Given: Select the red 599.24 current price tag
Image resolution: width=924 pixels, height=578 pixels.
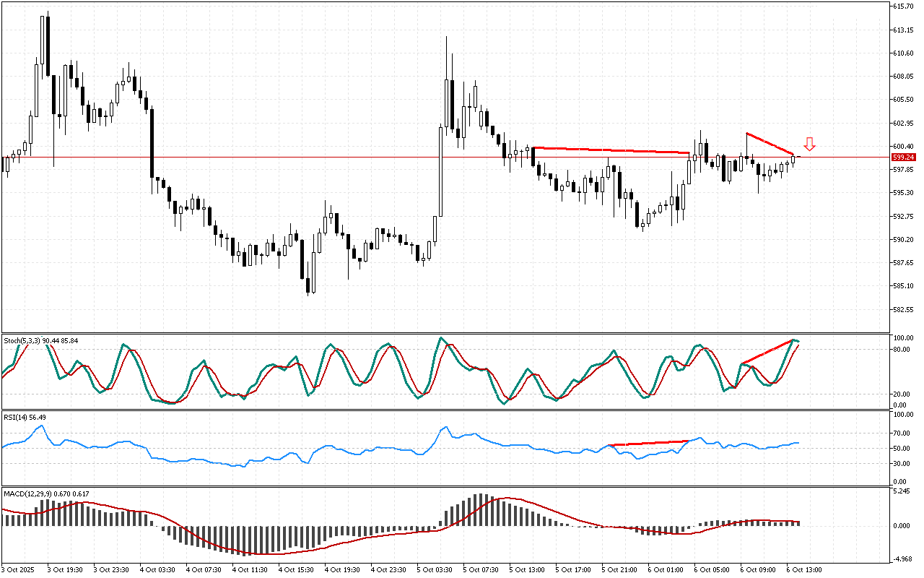Looking at the screenshot, I should click(903, 157).
